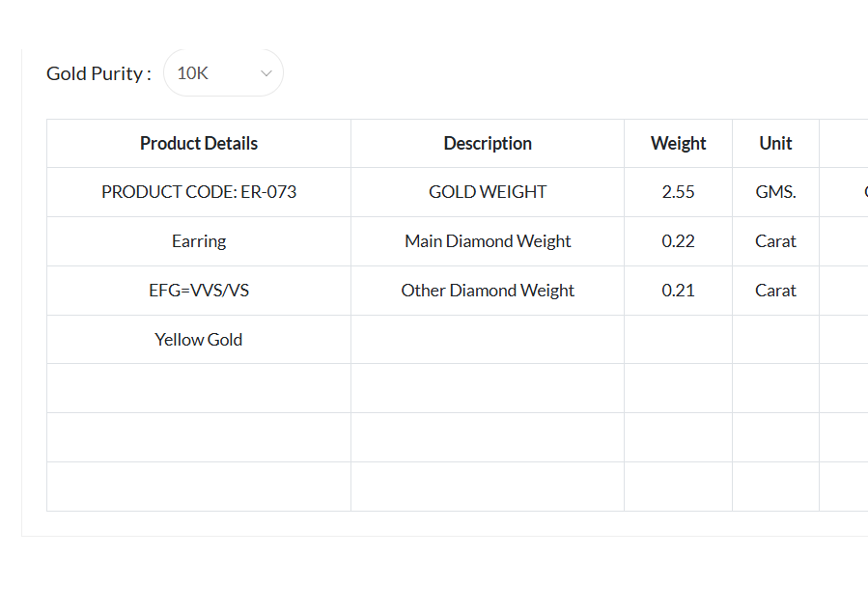
Task: Select the Earring product cell
Action: [x=199, y=241]
